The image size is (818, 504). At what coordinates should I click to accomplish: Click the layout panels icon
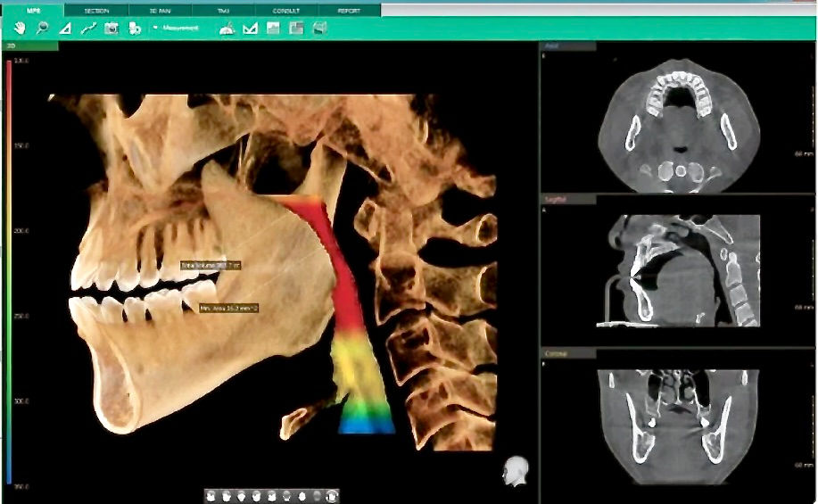pos(296,29)
